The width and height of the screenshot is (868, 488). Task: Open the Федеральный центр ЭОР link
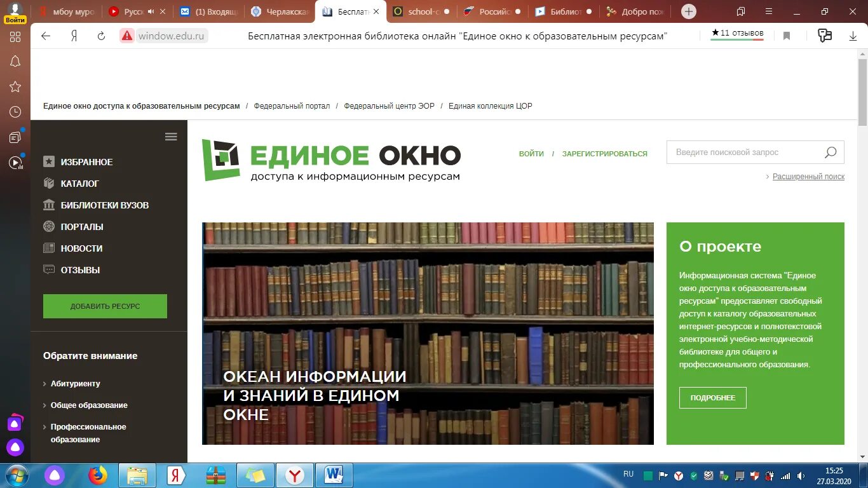pyautogui.click(x=389, y=106)
